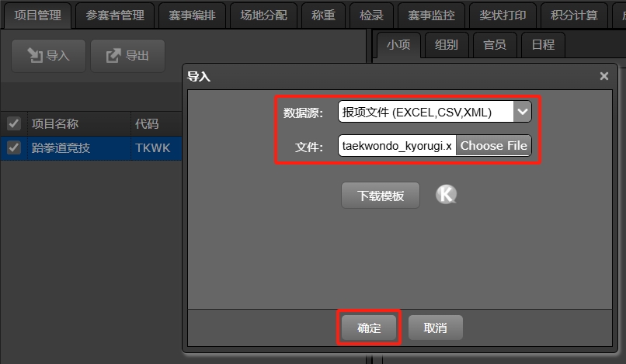Click the Choose File button
The width and height of the screenshot is (626, 364).
(493, 146)
